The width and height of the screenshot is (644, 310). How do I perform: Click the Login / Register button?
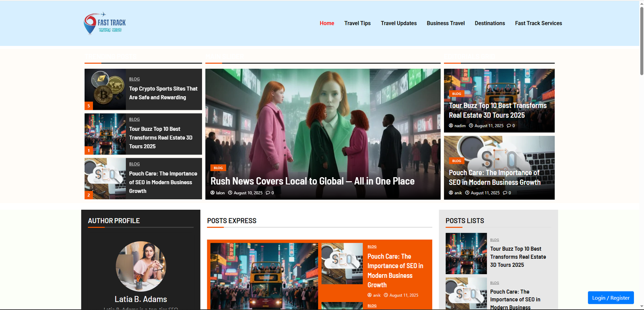tap(611, 298)
